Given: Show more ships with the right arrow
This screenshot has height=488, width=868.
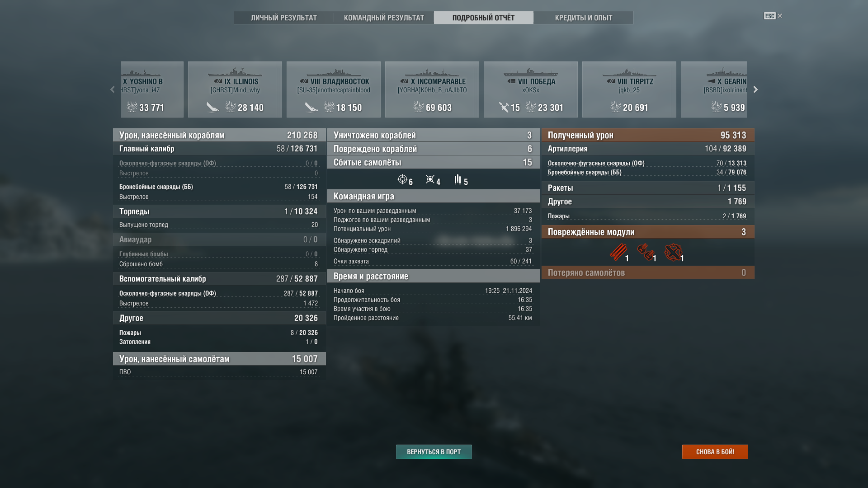Looking at the screenshot, I should click(x=755, y=89).
